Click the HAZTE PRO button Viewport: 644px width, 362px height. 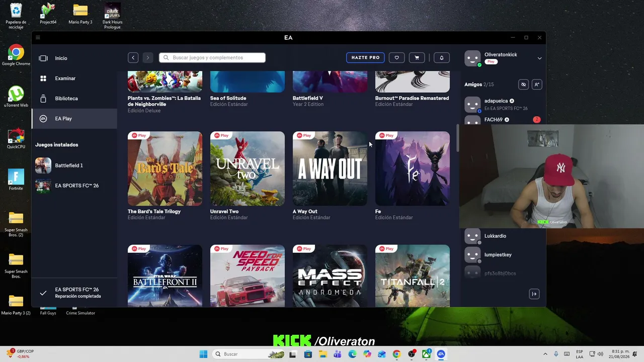tap(365, 58)
